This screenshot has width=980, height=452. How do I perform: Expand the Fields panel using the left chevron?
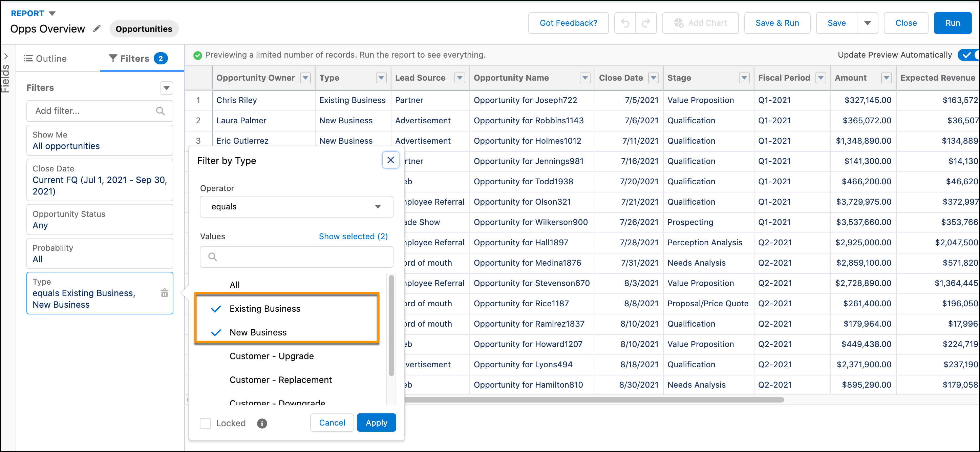6,56
